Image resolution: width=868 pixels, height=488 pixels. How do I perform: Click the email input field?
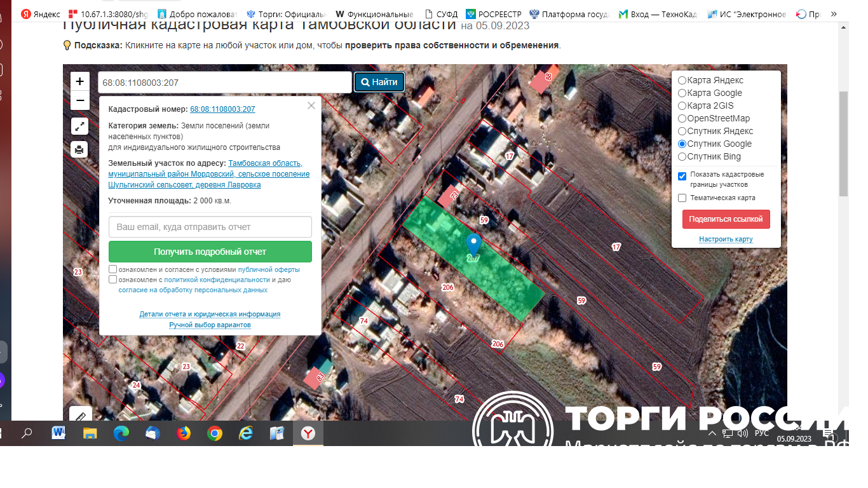coord(210,227)
